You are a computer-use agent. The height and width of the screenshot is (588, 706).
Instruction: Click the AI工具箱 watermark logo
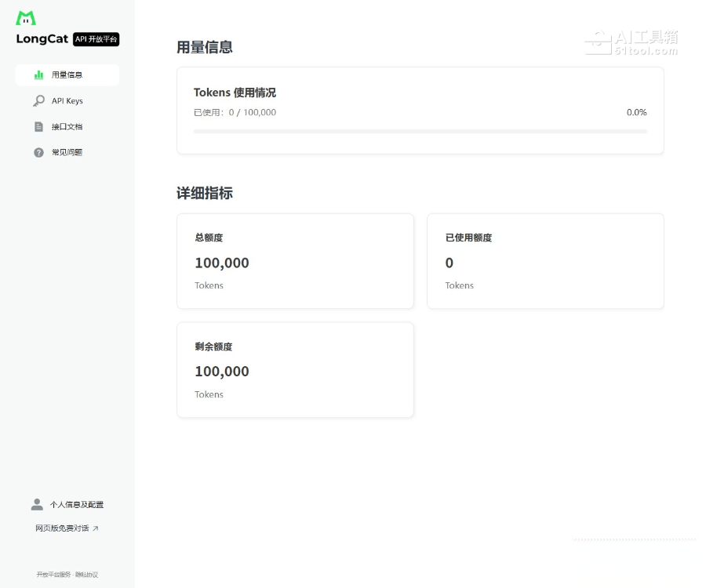(x=631, y=42)
